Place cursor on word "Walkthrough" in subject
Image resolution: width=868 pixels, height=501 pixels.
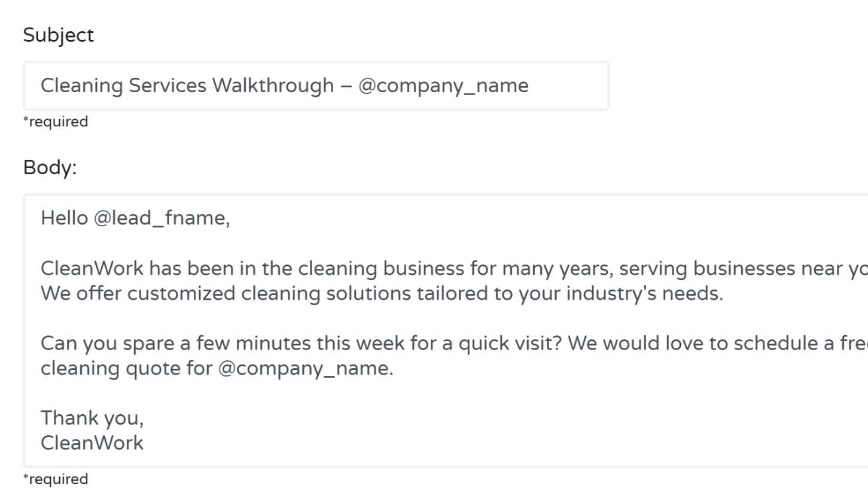coord(273,86)
